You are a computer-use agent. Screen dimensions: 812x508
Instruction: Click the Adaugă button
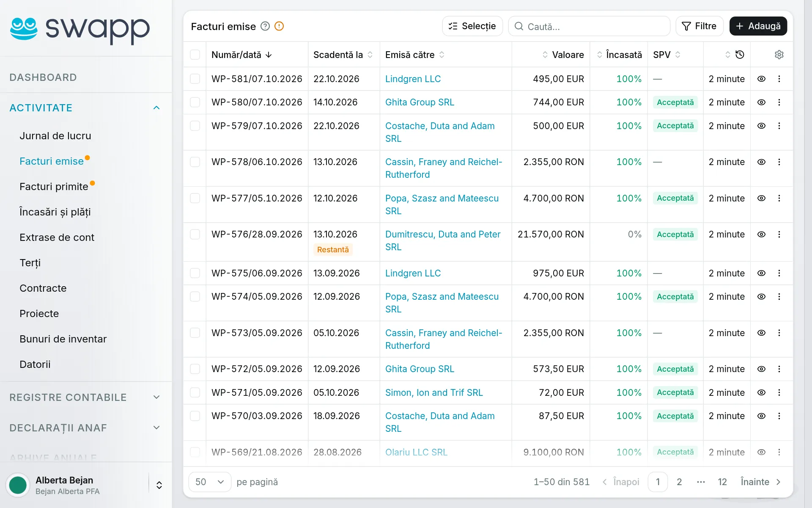point(758,26)
